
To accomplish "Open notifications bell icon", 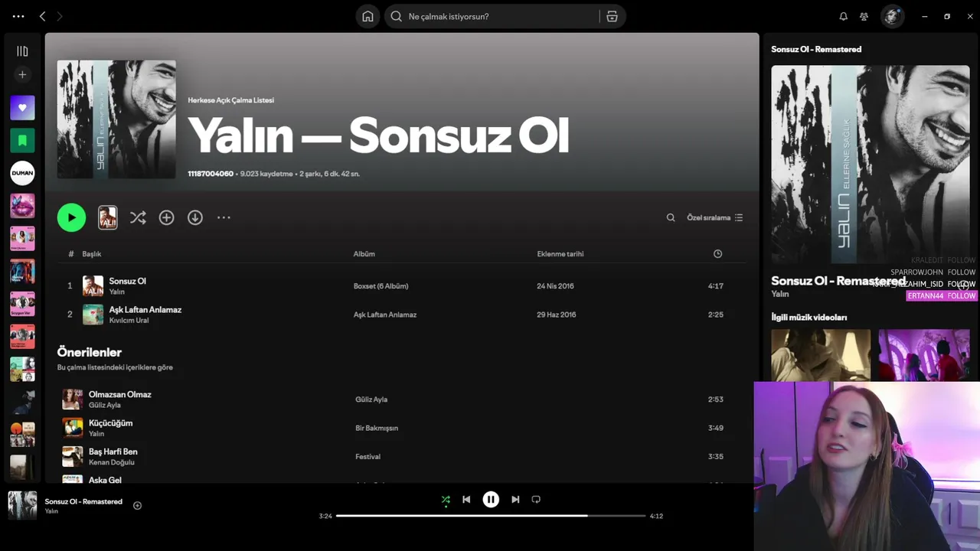I will pos(844,16).
